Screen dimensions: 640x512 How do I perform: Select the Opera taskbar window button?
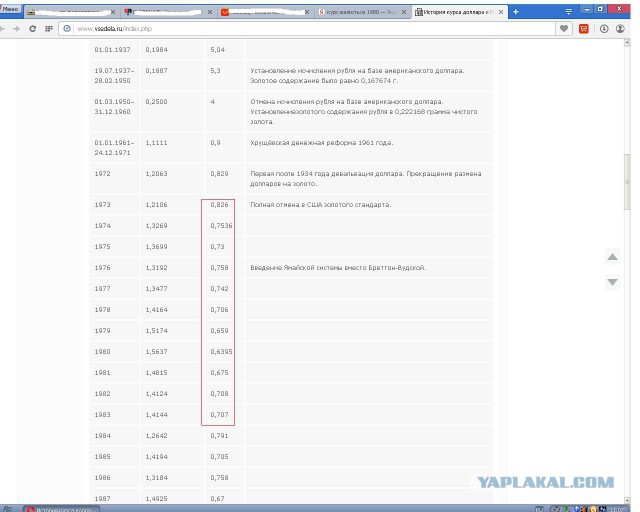point(61,509)
